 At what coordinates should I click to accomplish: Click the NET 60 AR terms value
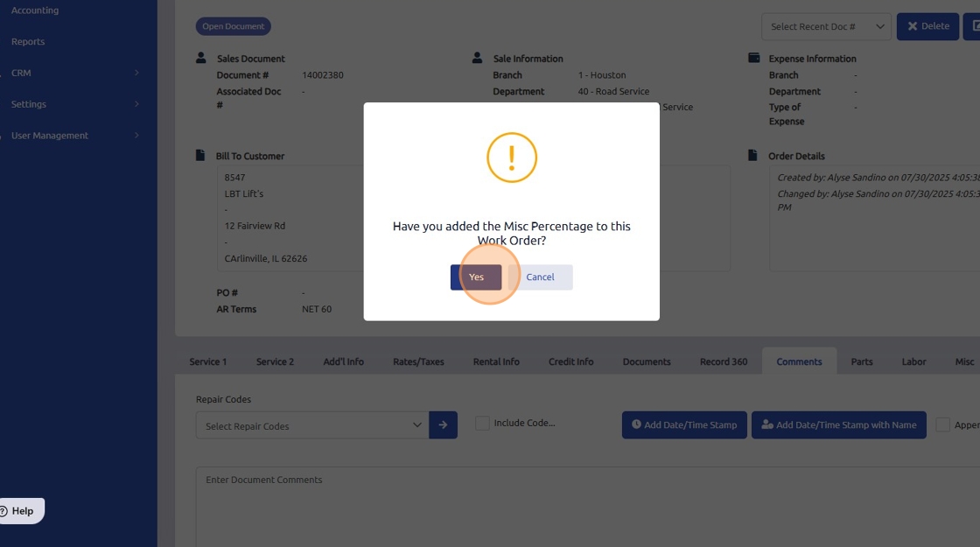point(317,309)
